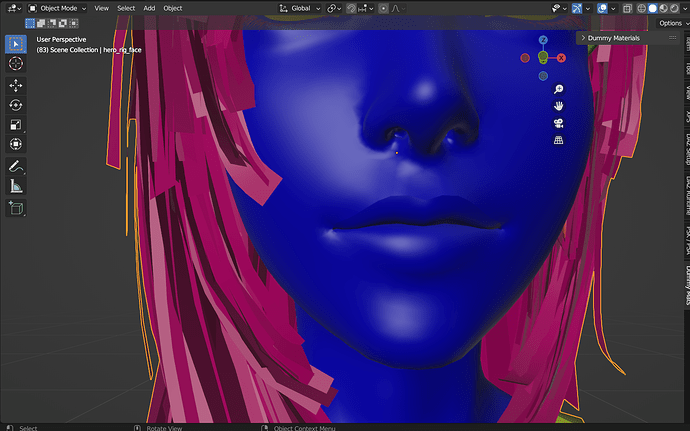Click the green Y axis gizmo ball
This screenshot has width=690, height=431.
543,56
